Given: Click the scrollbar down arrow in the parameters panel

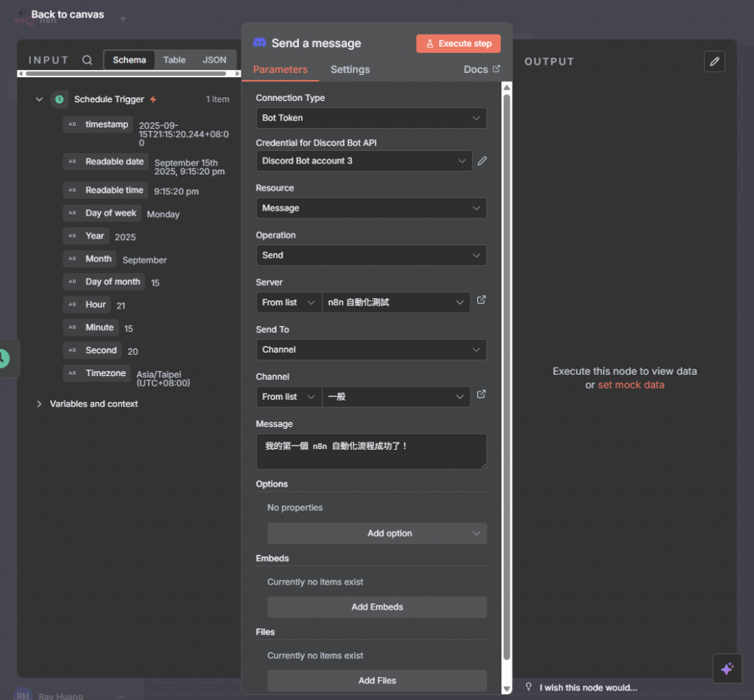Looking at the screenshot, I should click(x=507, y=689).
